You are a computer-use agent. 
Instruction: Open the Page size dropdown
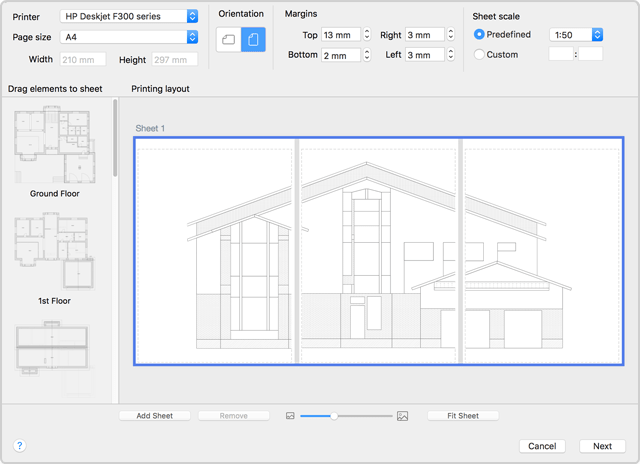click(128, 37)
